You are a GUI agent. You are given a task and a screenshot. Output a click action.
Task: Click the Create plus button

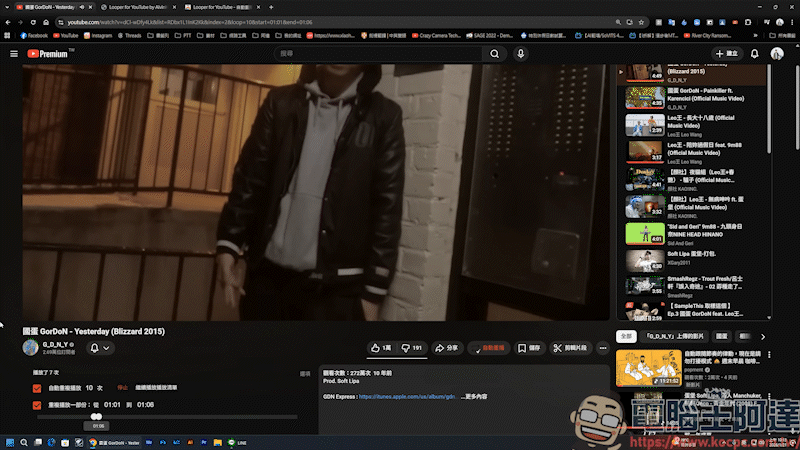coord(727,54)
